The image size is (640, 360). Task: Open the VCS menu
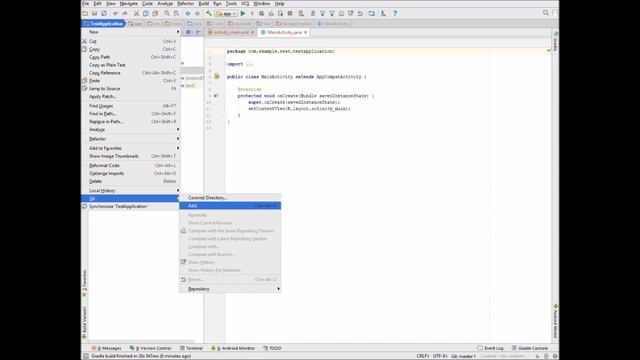[245, 4]
